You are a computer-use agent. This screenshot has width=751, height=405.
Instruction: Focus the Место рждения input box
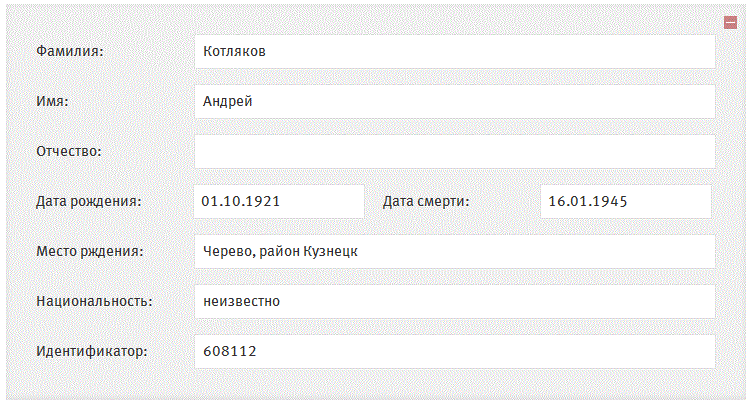pos(455,251)
